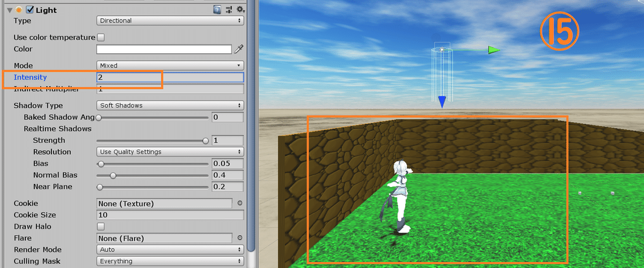This screenshot has height=268, width=644.
Task: Open the Flare object picker circle
Action: tap(240, 238)
